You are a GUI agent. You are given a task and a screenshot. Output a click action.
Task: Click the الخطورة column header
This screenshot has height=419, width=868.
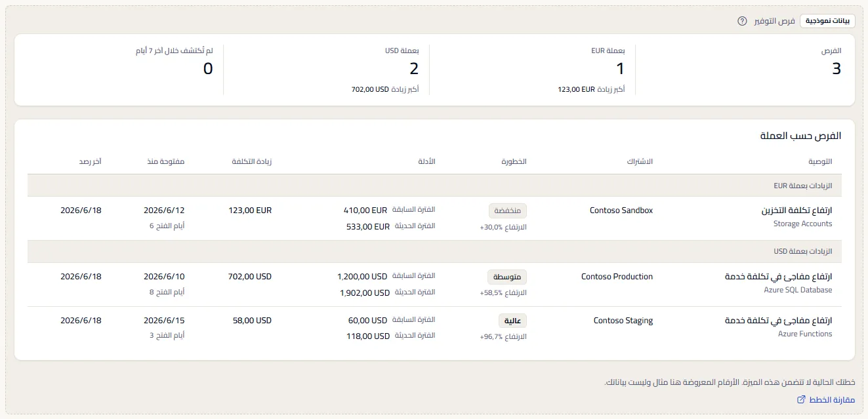513,161
